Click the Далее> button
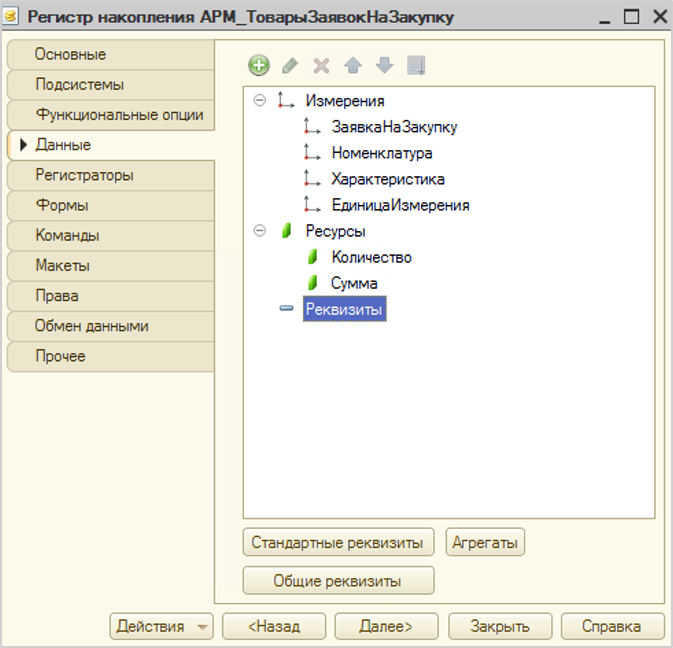 387,627
